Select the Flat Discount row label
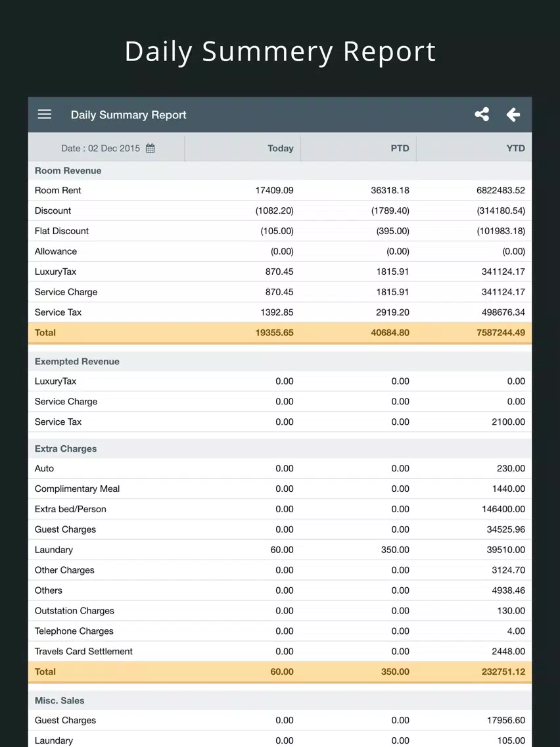 (61, 231)
